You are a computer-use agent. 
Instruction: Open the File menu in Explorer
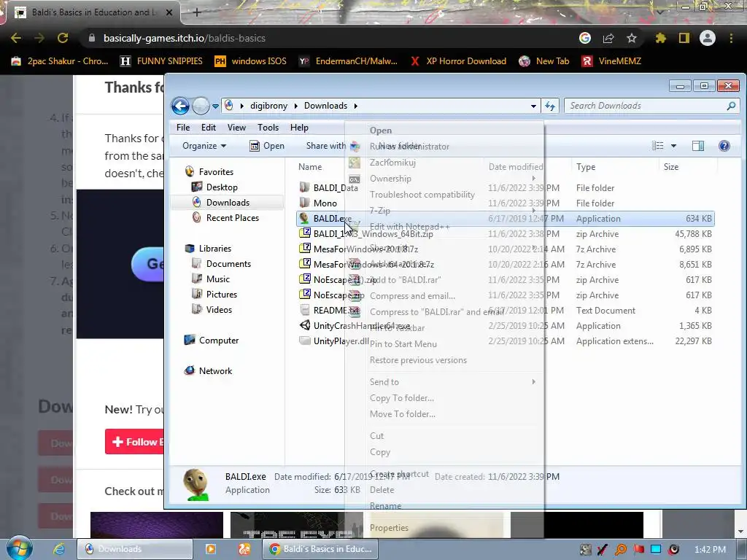pyautogui.click(x=183, y=128)
